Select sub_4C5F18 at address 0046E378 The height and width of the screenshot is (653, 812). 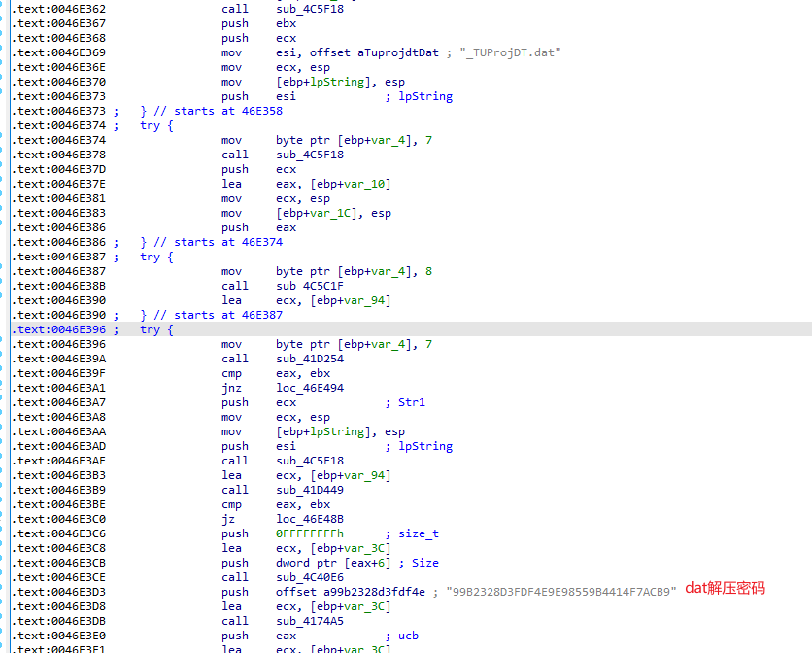pos(310,155)
